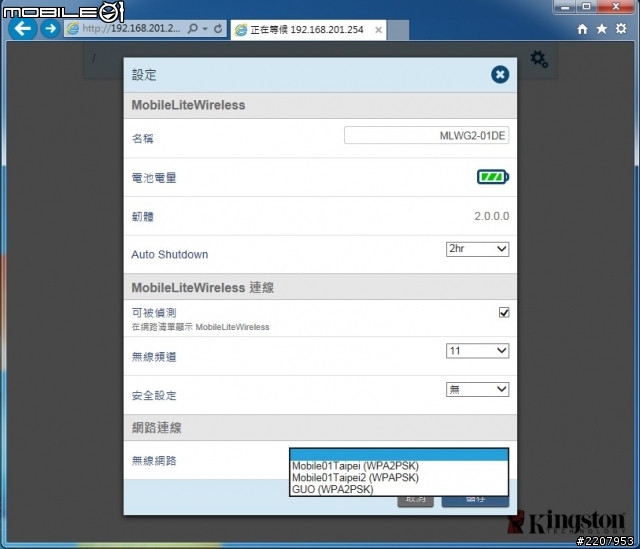The image size is (640, 549).
Task: Click the MobileLiteWireless 連線 section header
Action: pyautogui.click(x=320, y=287)
